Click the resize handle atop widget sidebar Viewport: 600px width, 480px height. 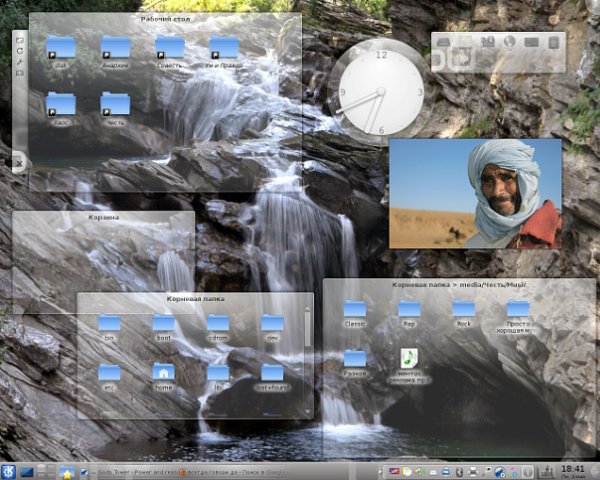coord(19,38)
